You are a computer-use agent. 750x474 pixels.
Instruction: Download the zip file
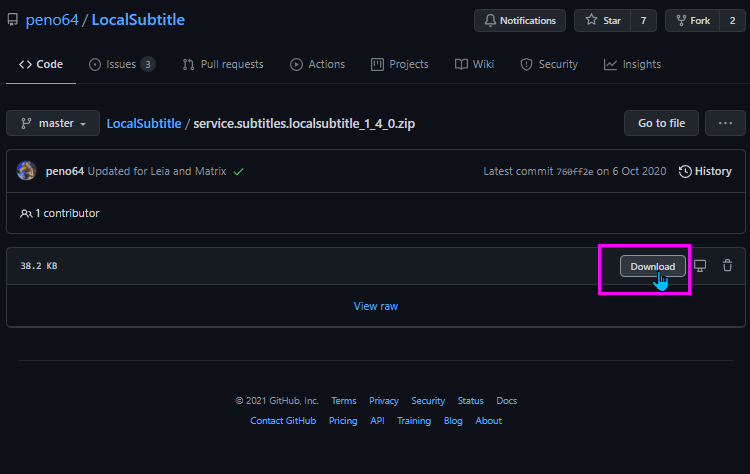click(x=652, y=266)
